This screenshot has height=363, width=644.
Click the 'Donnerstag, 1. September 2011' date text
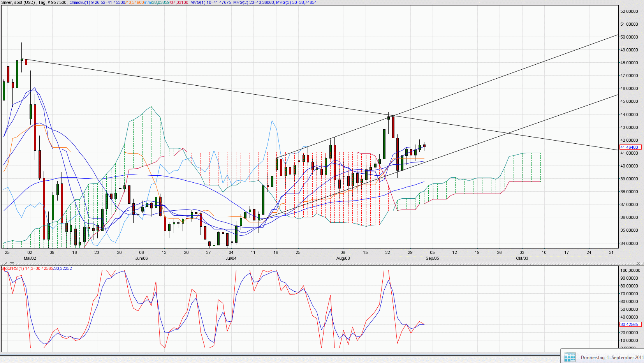[612, 358]
